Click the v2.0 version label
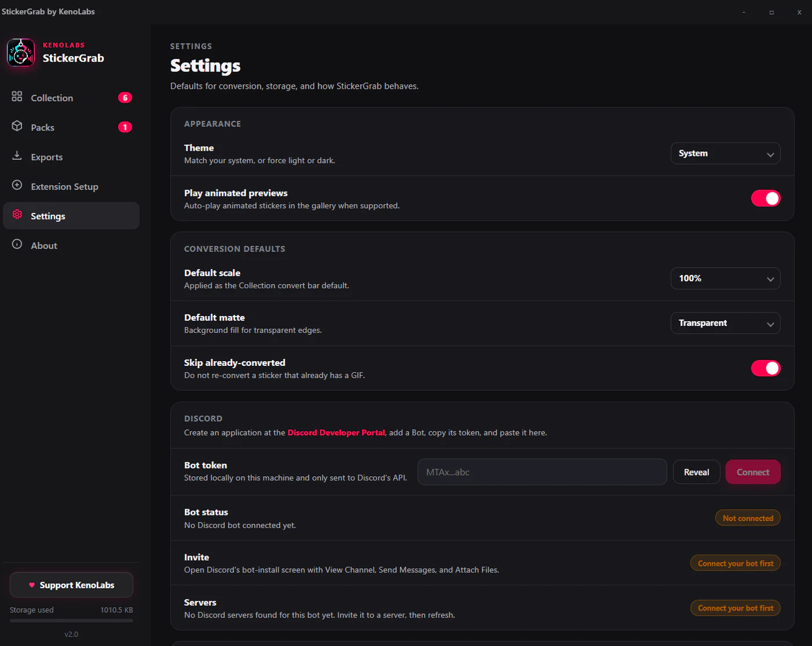 click(71, 634)
